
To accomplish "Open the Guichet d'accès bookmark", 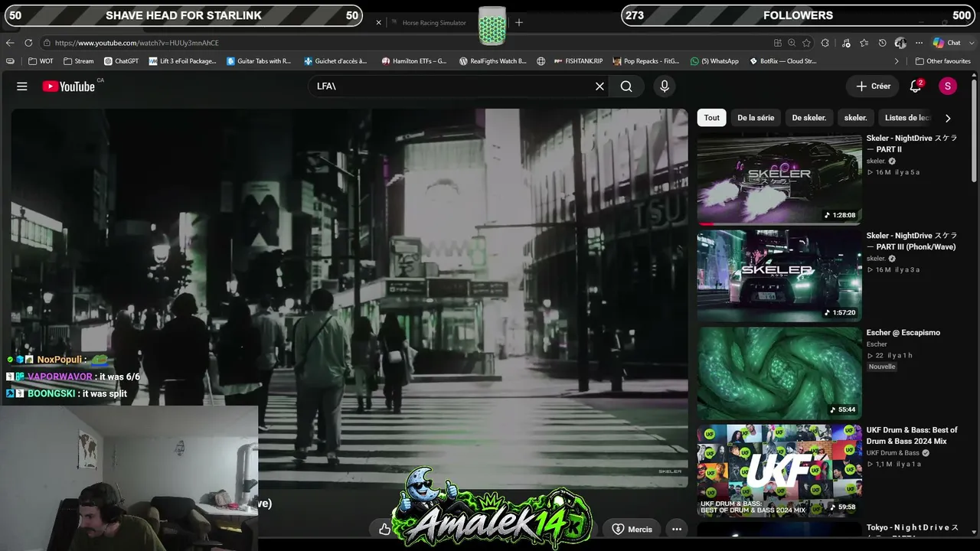I will (x=335, y=61).
